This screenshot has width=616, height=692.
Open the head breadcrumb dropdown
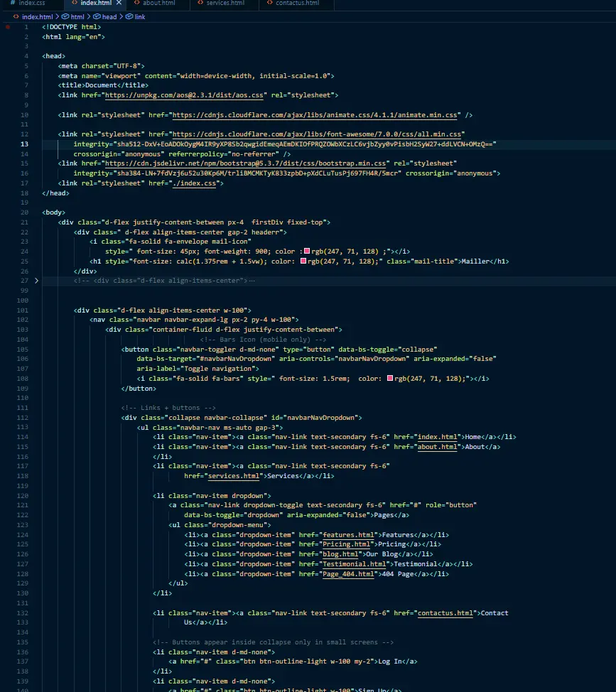[108, 16]
